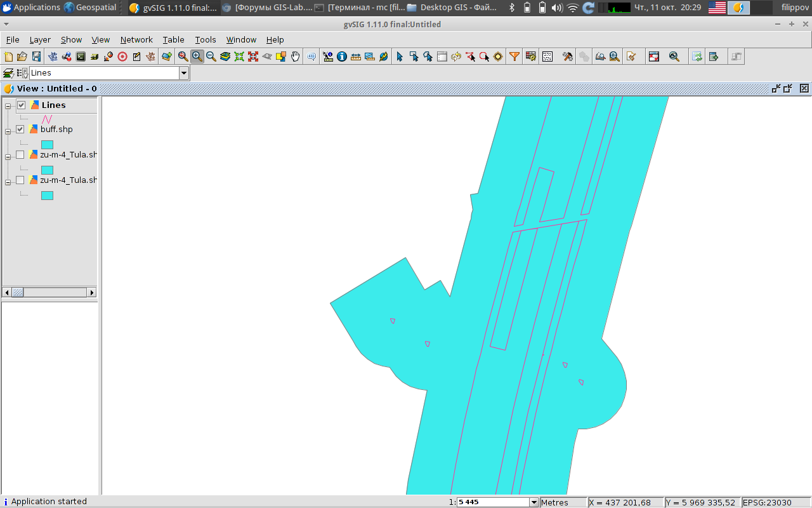Open the Network menu

click(136, 39)
